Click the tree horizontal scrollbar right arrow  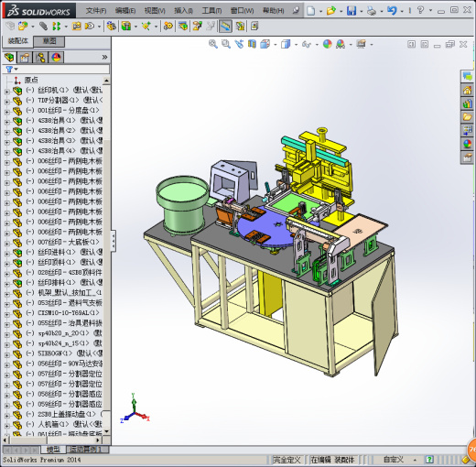(98, 440)
